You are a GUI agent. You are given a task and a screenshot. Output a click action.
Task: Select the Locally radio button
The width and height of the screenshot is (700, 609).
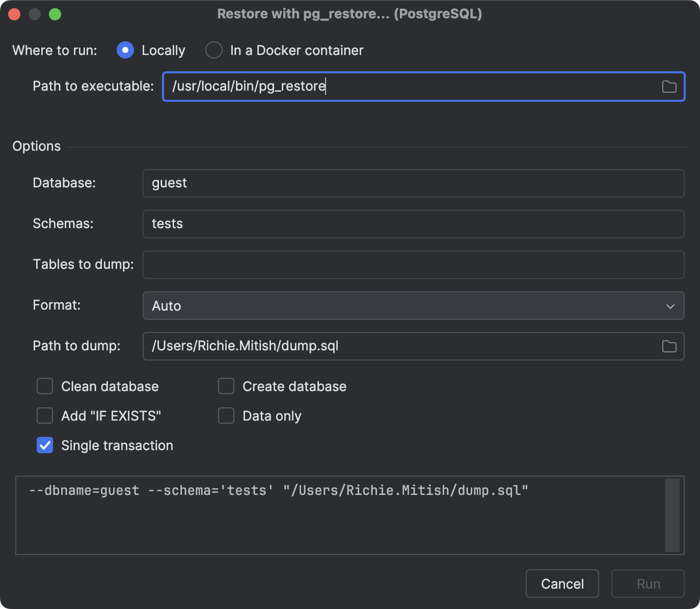click(125, 50)
